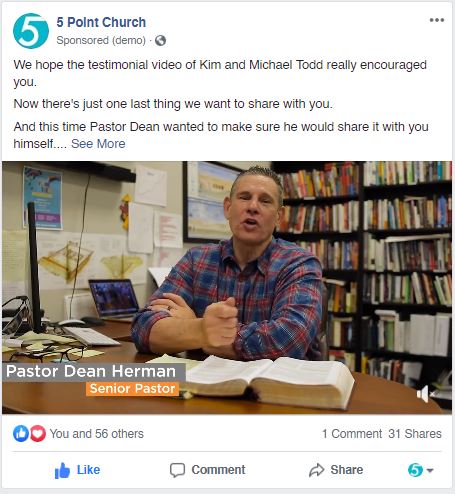The image size is (455, 494).
Task: Open the post-as identity dropdown arrow
Action: pyautogui.click(x=430, y=470)
